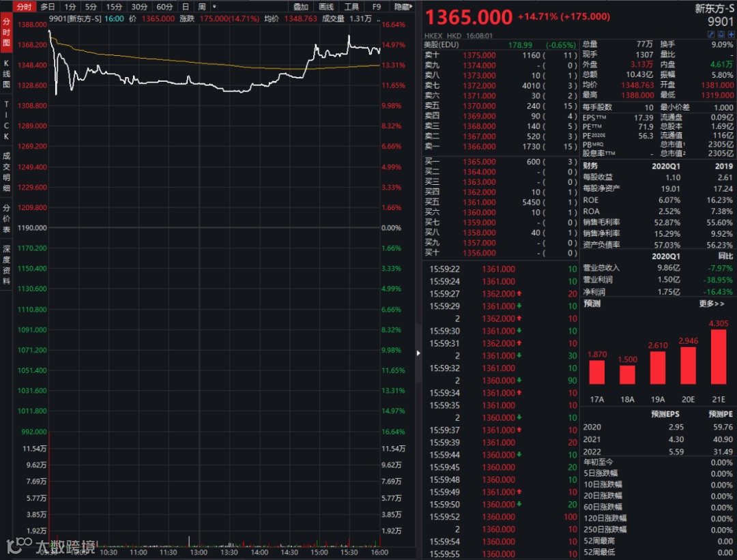Click buy-five price 1361.000

[x=479, y=203]
